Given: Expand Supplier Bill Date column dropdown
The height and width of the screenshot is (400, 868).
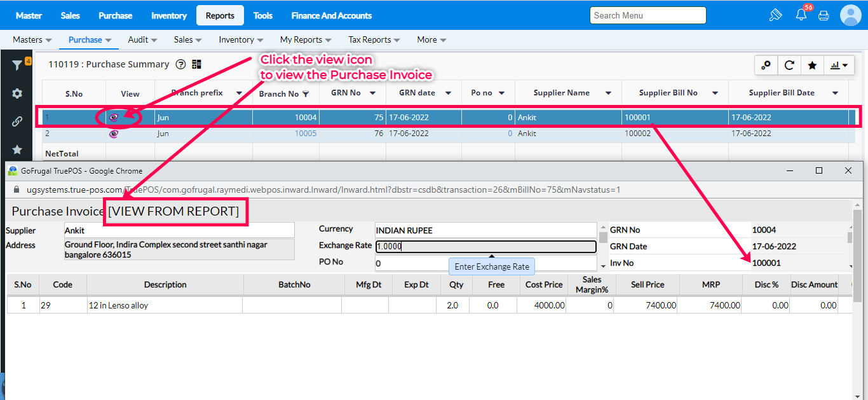Looking at the screenshot, I should pyautogui.click(x=835, y=93).
